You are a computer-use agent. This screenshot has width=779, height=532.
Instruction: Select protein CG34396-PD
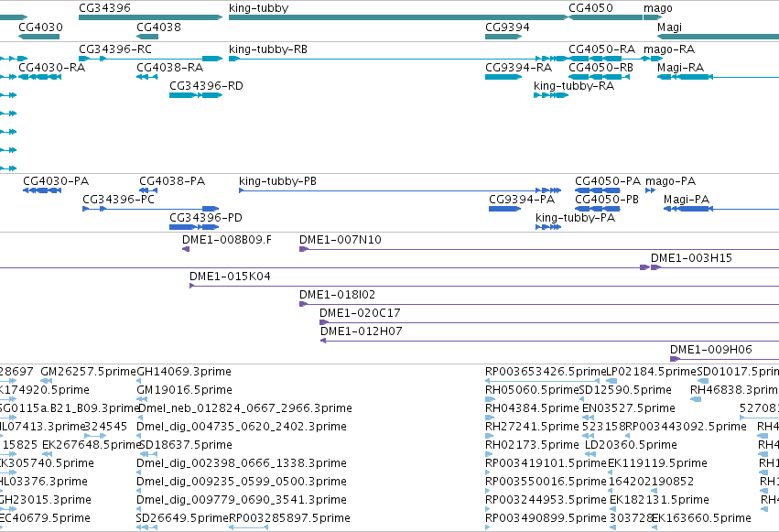(x=194, y=227)
